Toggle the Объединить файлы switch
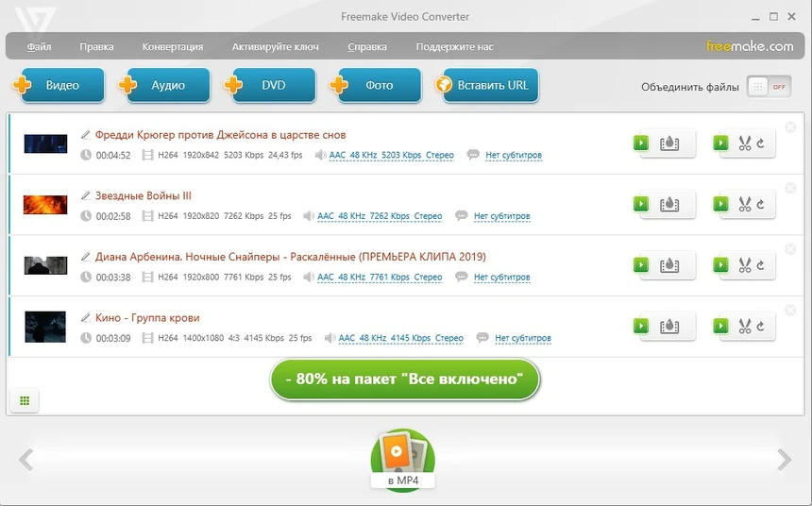812x506 pixels. (x=769, y=87)
